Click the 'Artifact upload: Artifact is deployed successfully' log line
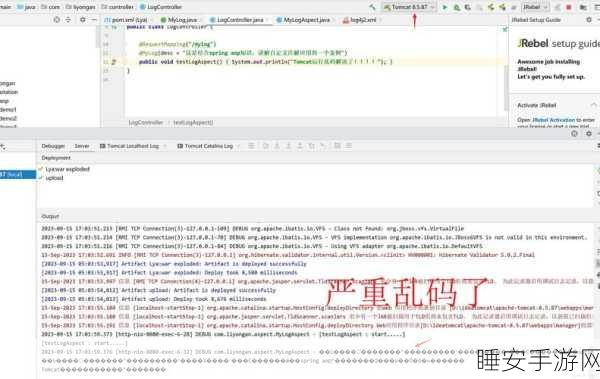This screenshot has width=600, height=379. [158, 290]
